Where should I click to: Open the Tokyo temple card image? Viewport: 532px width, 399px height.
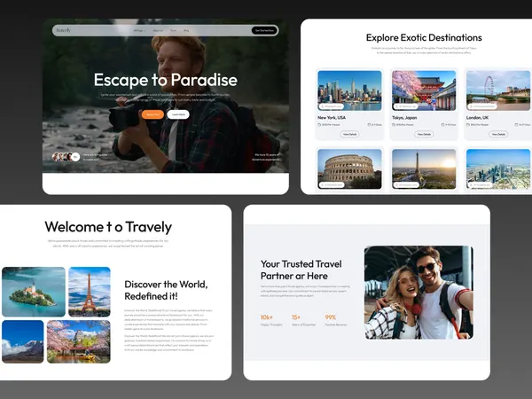424,90
